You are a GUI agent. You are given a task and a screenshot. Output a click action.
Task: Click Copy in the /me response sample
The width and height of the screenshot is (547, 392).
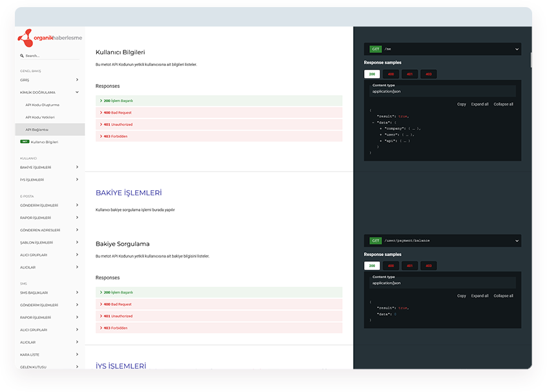tap(461, 104)
